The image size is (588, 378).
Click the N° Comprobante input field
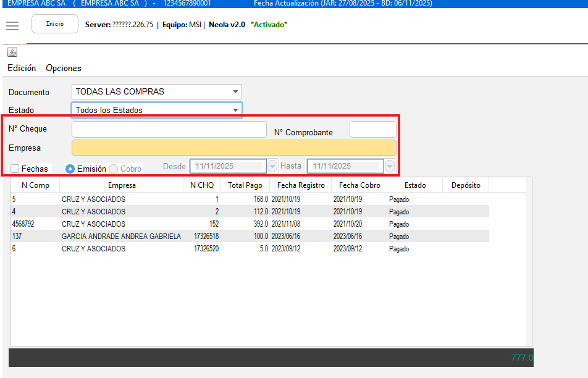click(x=372, y=130)
